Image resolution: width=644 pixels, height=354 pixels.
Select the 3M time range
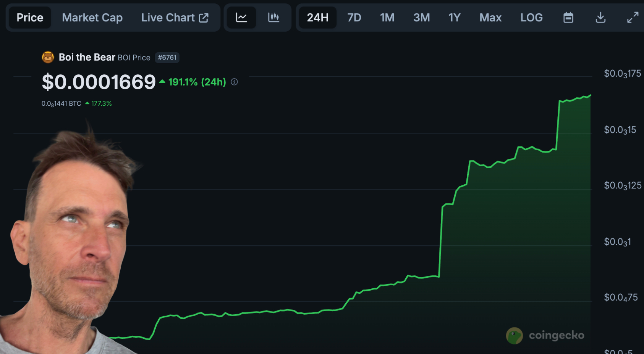421,18
